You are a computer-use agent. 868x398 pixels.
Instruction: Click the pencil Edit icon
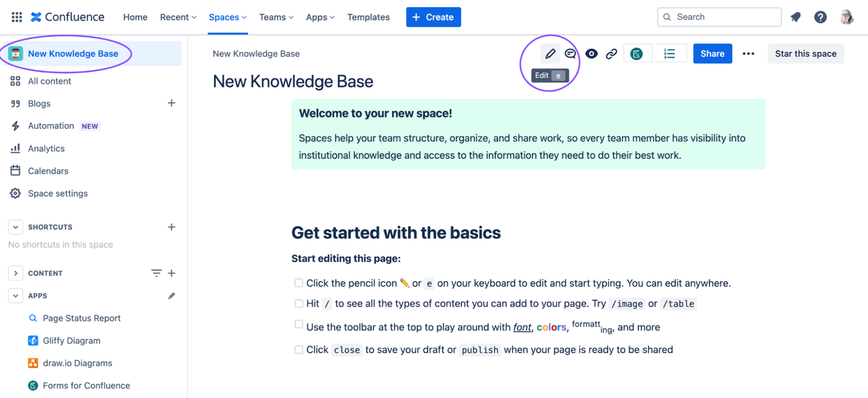550,54
